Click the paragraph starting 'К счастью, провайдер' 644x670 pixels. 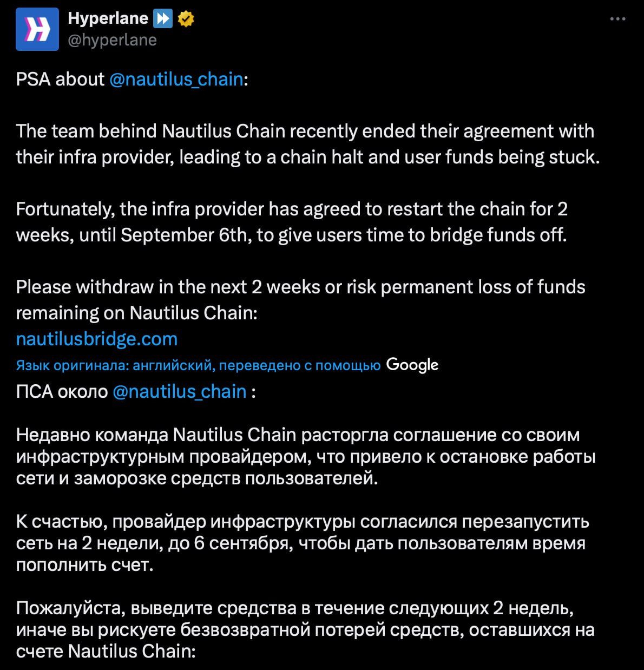303,543
